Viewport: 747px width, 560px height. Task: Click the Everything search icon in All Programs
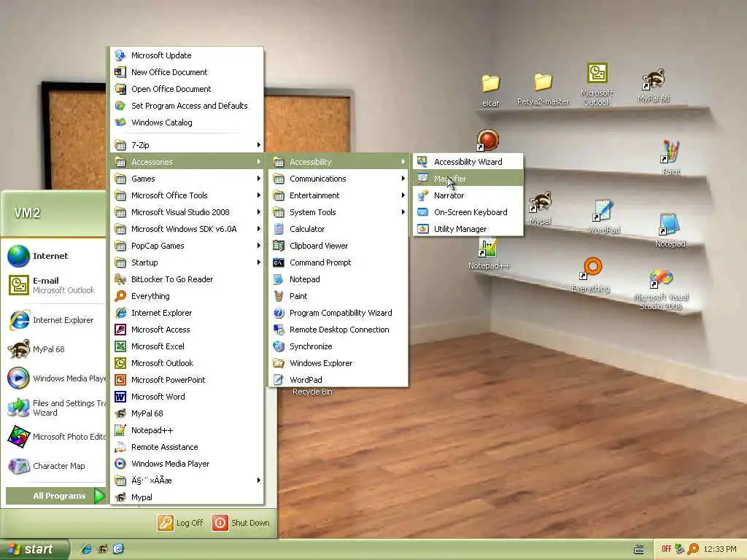point(120,296)
